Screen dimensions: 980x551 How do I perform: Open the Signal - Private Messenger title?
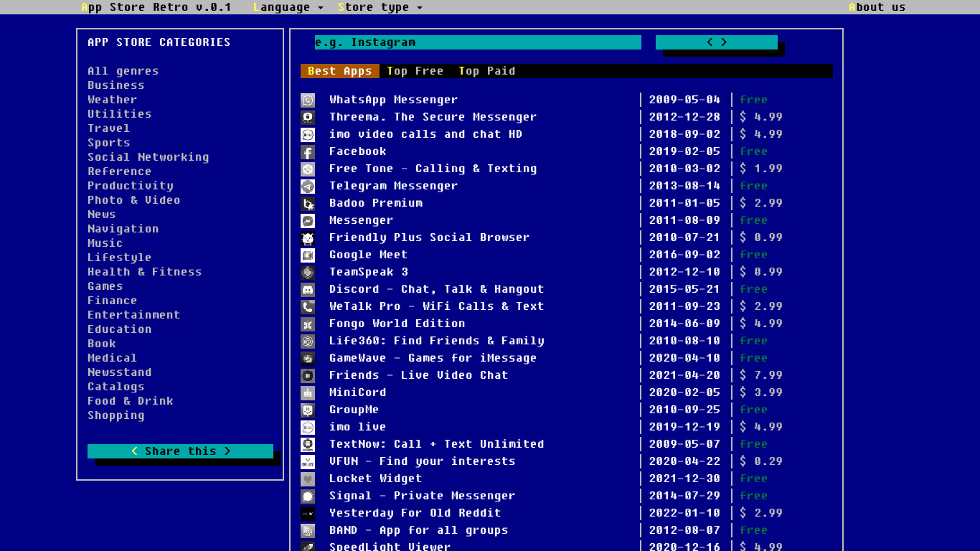point(422,496)
